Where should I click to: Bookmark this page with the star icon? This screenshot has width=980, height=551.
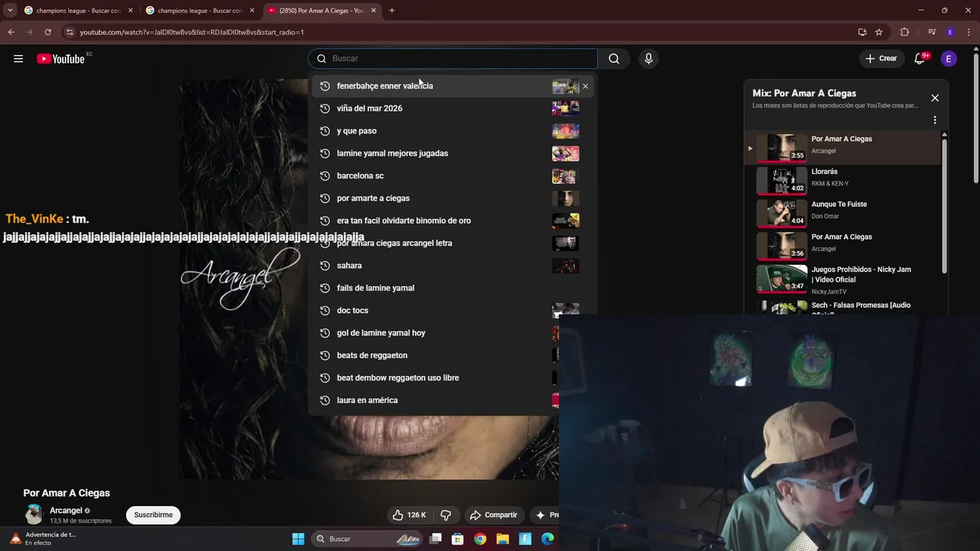879,32
